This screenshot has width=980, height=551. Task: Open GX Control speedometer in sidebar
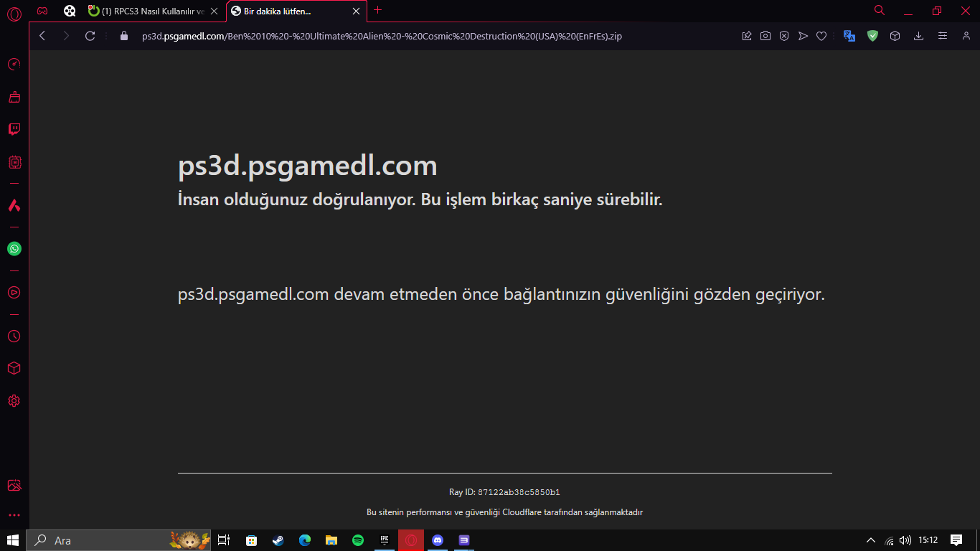click(14, 65)
